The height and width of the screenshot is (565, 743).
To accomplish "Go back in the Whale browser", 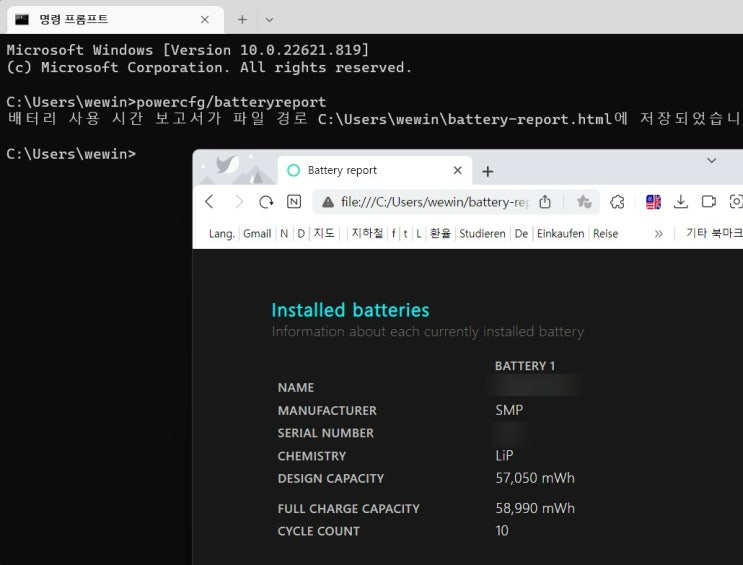I will click(x=209, y=202).
